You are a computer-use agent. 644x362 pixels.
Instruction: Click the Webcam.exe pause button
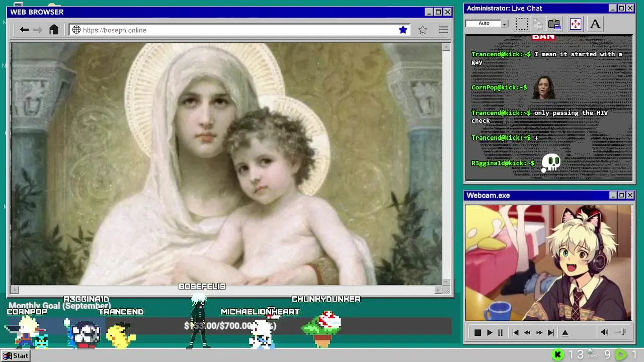[x=500, y=332]
